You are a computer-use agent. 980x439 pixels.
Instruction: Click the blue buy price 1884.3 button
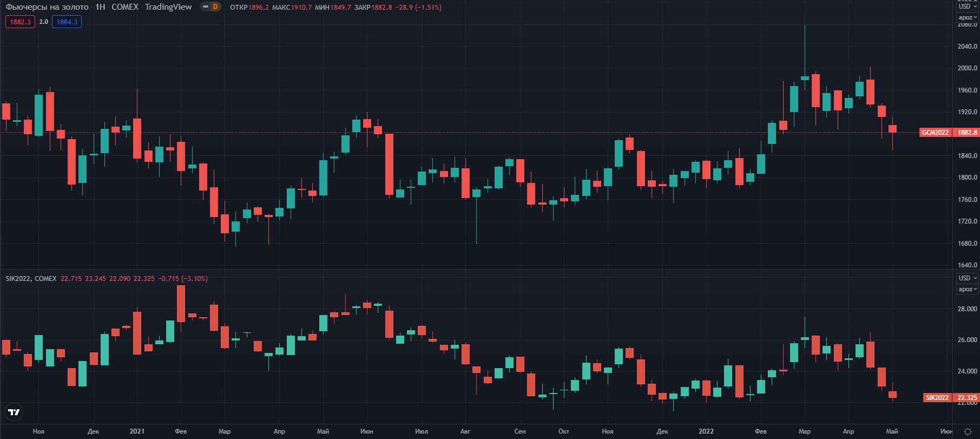pos(67,22)
